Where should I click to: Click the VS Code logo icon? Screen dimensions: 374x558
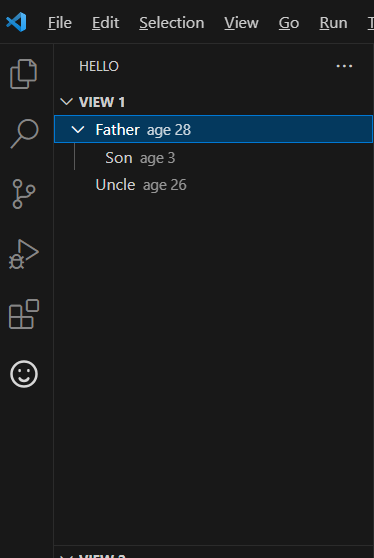click(x=16, y=22)
